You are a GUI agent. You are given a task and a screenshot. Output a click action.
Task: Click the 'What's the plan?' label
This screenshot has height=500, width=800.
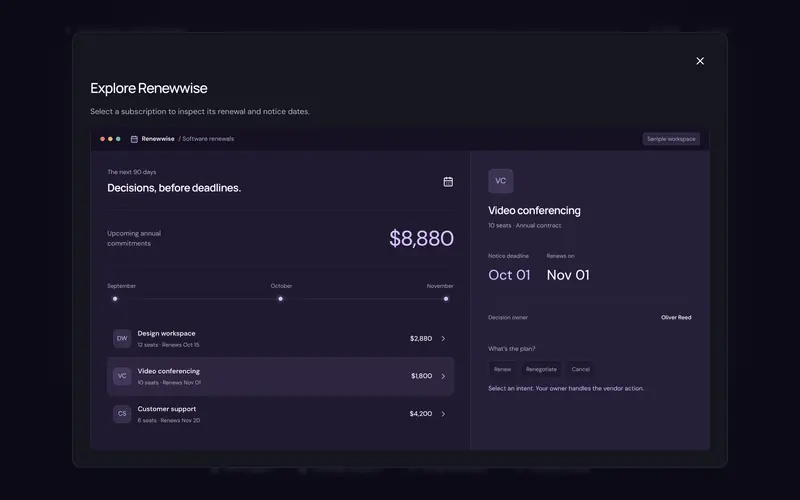tap(511, 349)
